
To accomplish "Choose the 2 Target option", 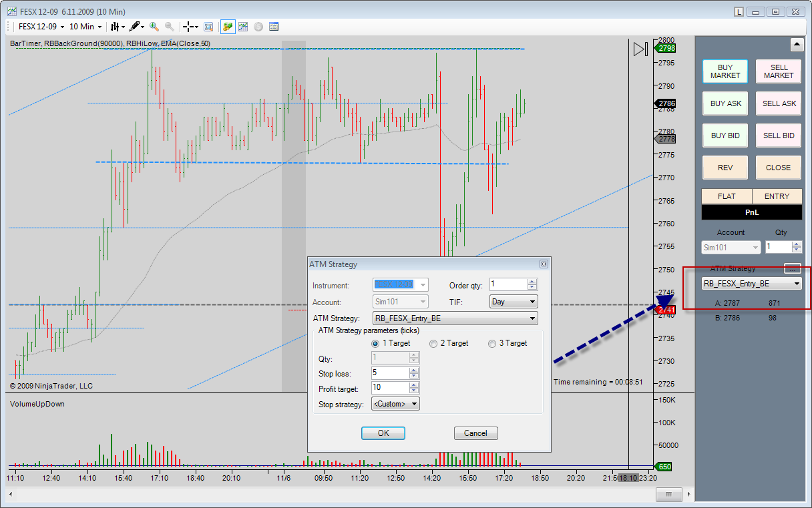I will 434,344.
